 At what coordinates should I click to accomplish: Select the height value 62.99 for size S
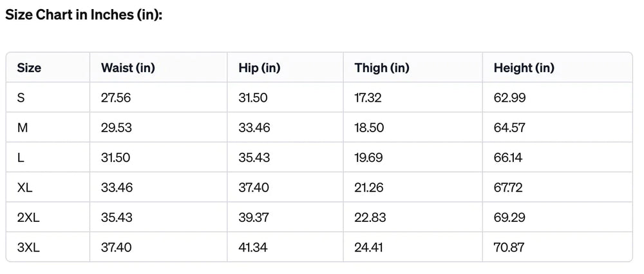pos(510,98)
